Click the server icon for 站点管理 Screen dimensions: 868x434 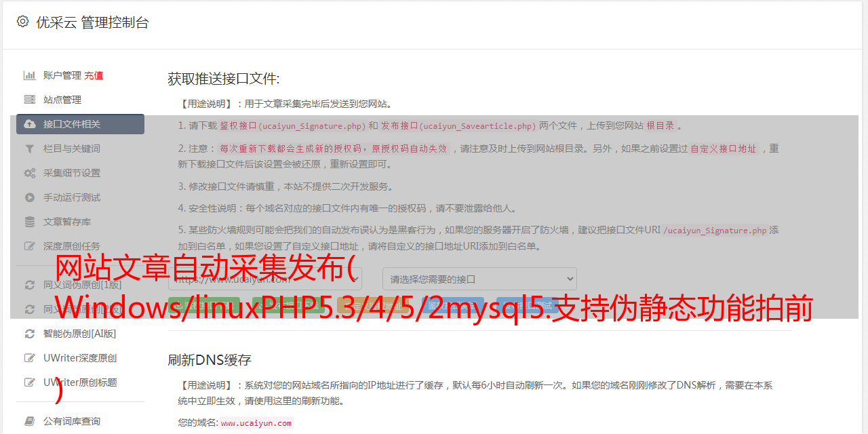click(30, 100)
